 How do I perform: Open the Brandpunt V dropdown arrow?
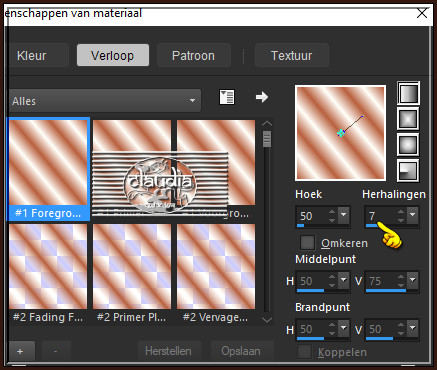point(412,329)
